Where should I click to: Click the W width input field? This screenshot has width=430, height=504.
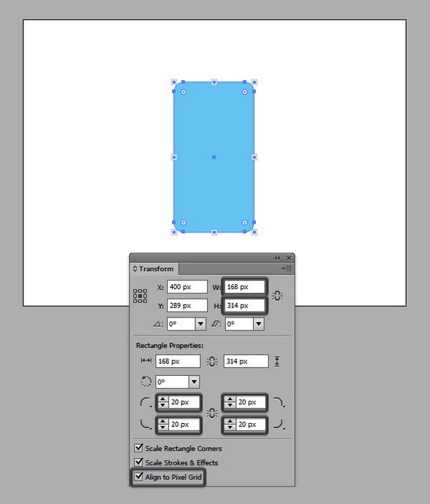coord(245,287)
